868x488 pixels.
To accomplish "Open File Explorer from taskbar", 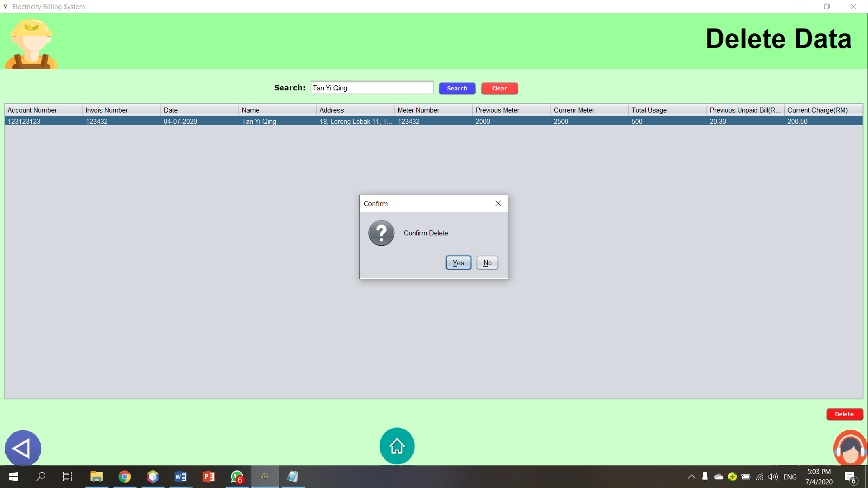I will [96, 477].
